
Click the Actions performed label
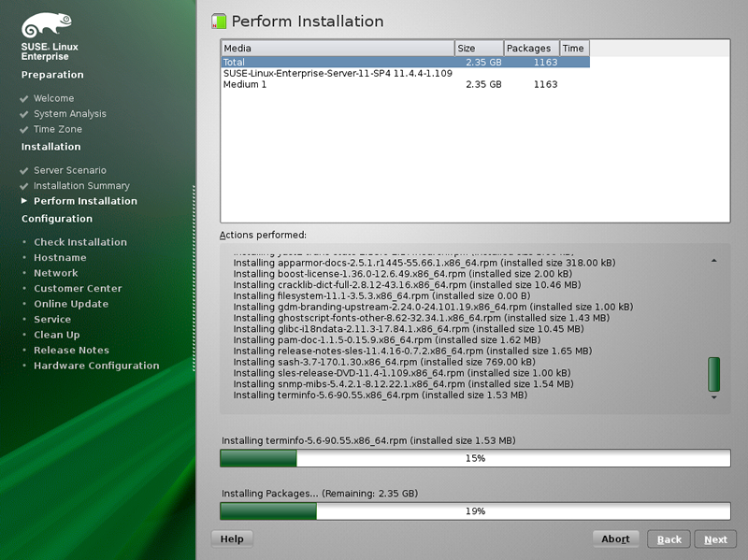(x=263, y=236)
